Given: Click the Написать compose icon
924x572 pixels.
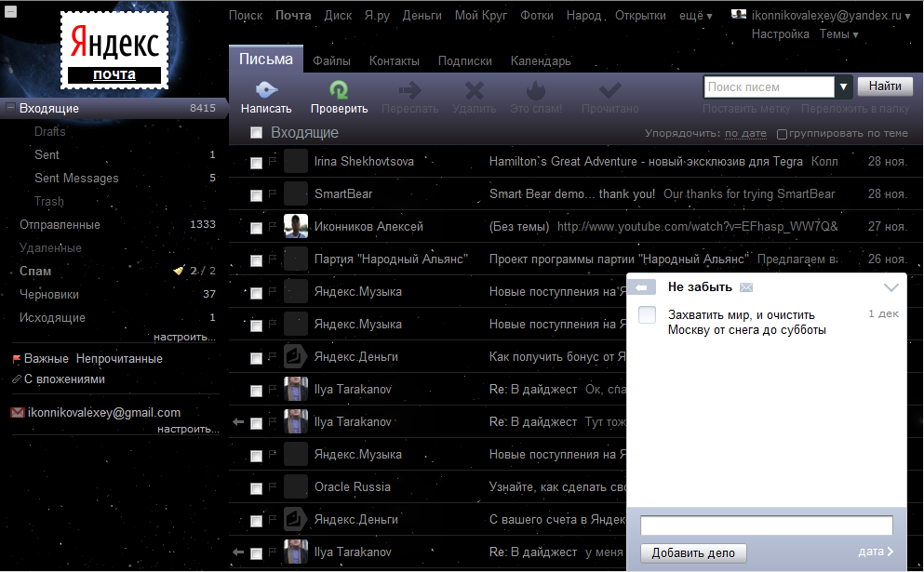Looking at the screenshot, I should point(266,90).
